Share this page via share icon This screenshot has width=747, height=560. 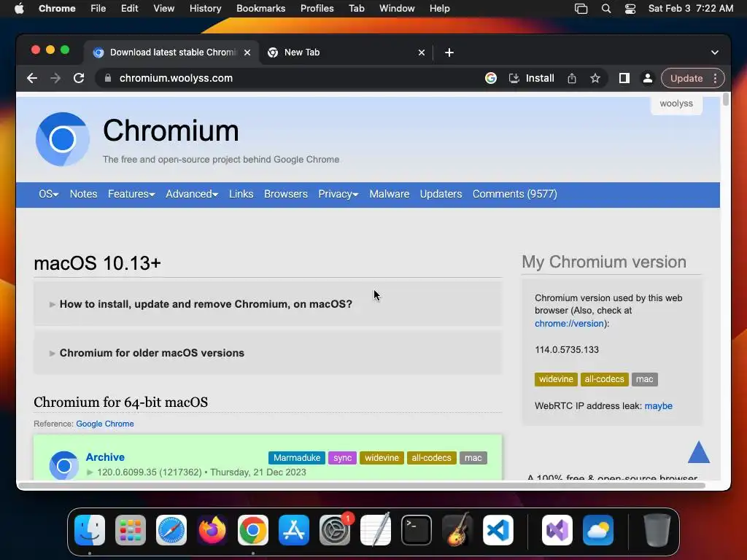(572, 78)
